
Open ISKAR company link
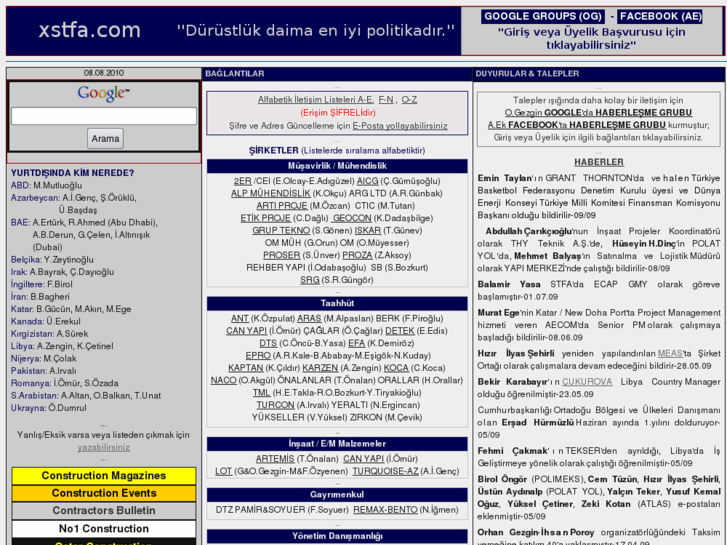click(x=368, y=231)
